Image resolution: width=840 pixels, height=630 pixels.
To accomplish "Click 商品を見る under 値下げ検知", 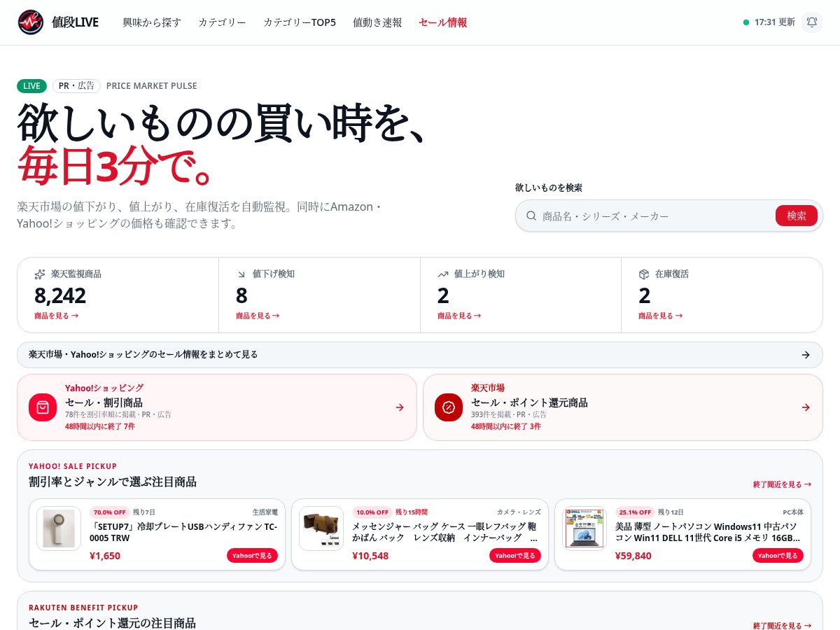I will tap(258, 316).
